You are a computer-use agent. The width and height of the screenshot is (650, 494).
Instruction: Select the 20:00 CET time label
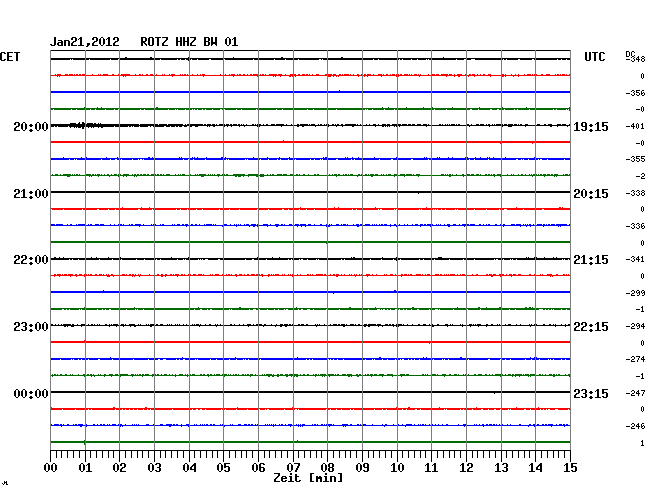tap(31, 127)
